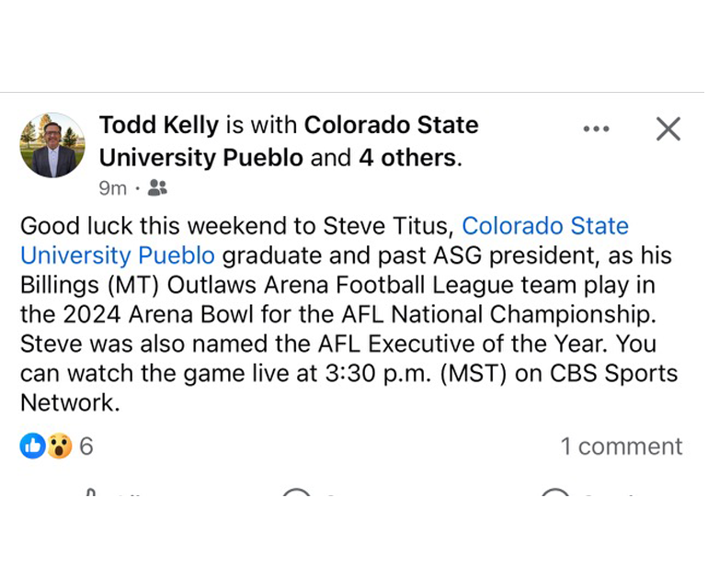
Task: Click the 9m post timestamp
Action: [112, 188]
